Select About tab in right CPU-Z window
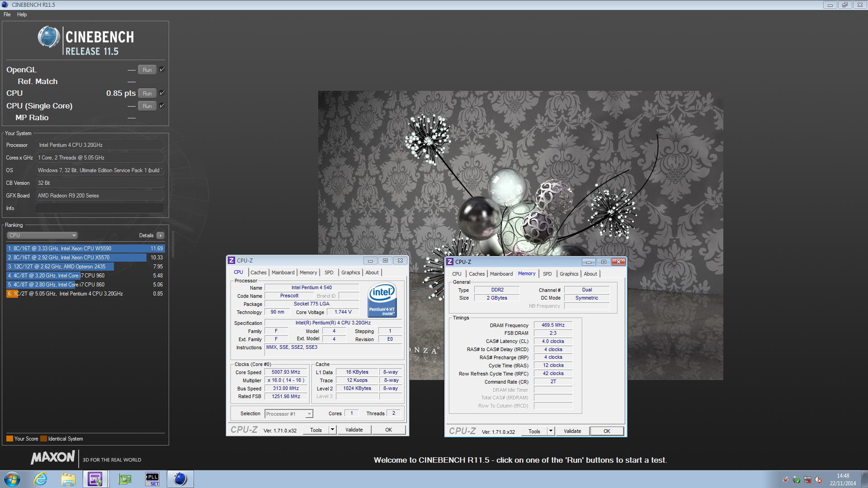Viewport: 868px width, 488px height. (590, 274)
